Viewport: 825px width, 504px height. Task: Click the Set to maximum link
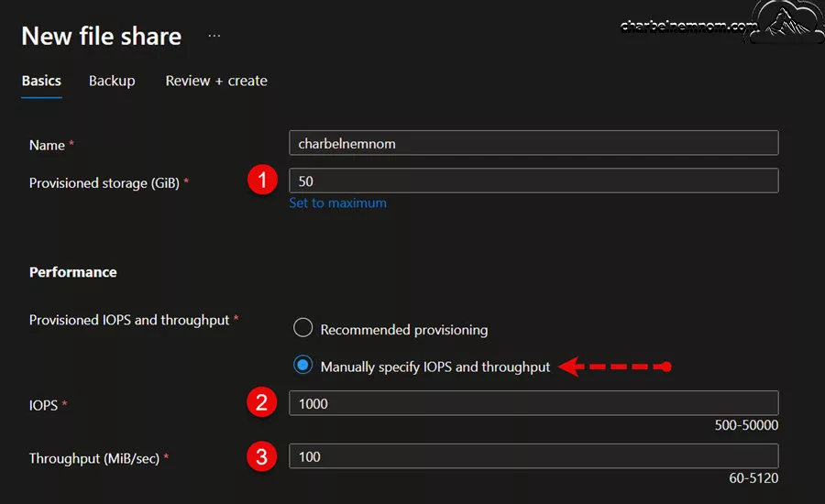point(337,203)
